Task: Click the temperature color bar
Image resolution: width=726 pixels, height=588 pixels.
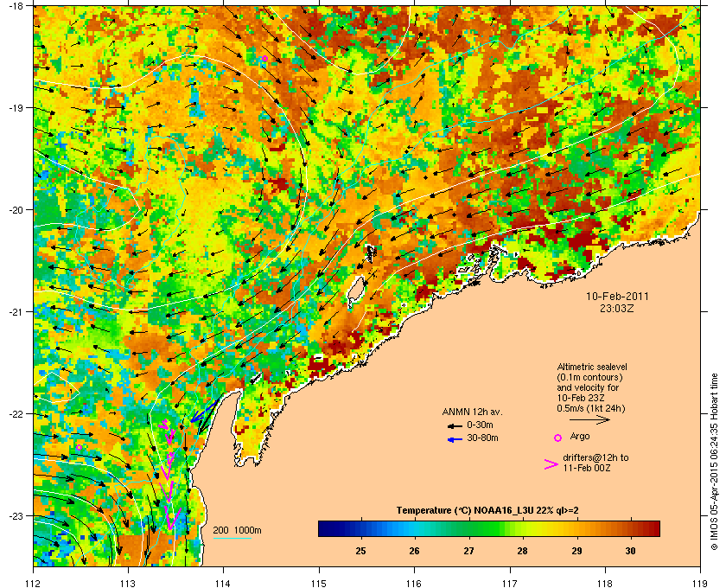Action: (x=489, y=528)
